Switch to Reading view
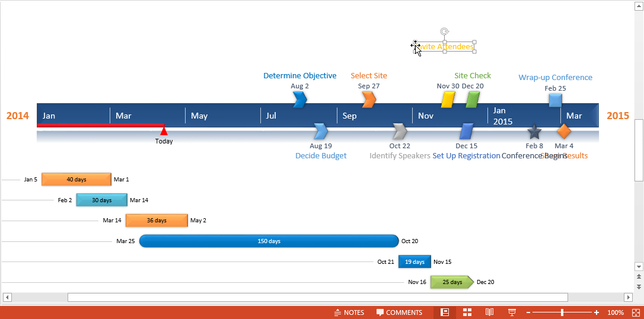 point(489,312)
